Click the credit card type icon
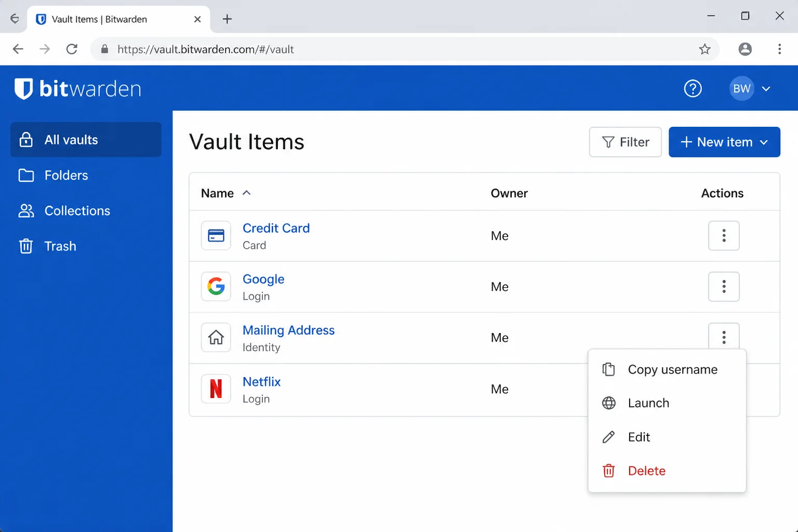798x532 pixels. [x=216, y=235]
